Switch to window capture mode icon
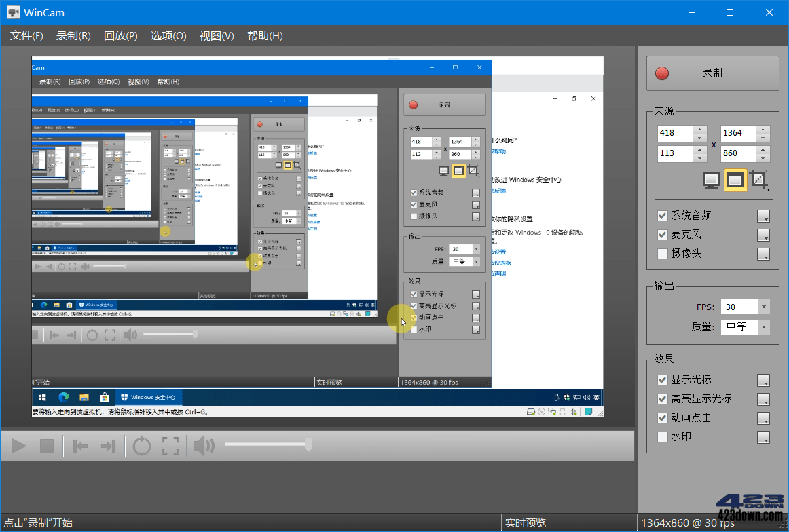 click(x=735, y=180)
